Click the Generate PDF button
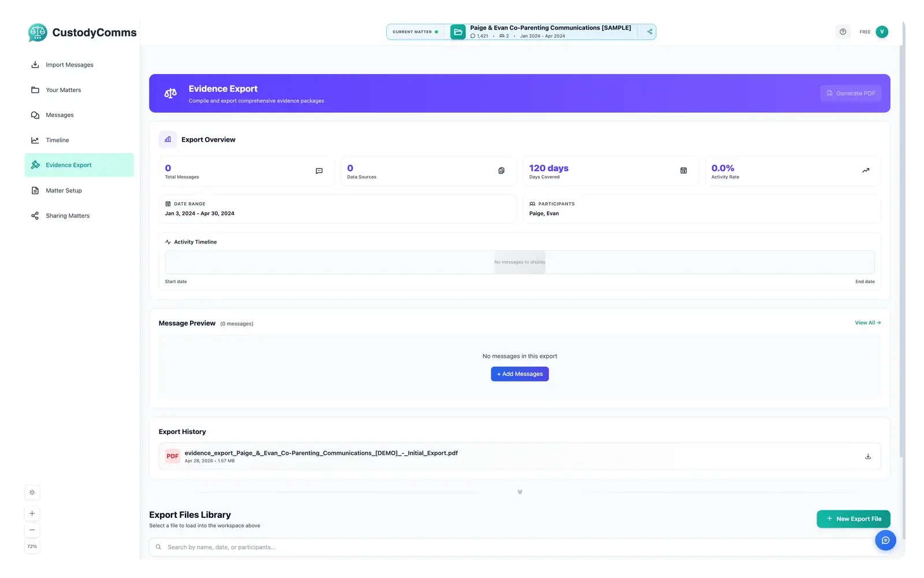This screenshot has width=924, height=578. (x=851, y=93)
